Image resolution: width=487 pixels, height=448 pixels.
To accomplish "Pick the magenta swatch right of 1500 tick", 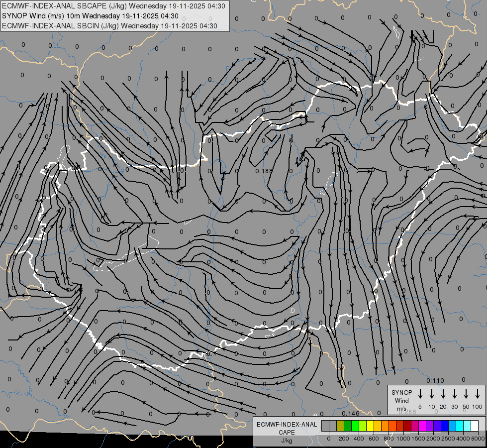I will click(x=422, y=426).
